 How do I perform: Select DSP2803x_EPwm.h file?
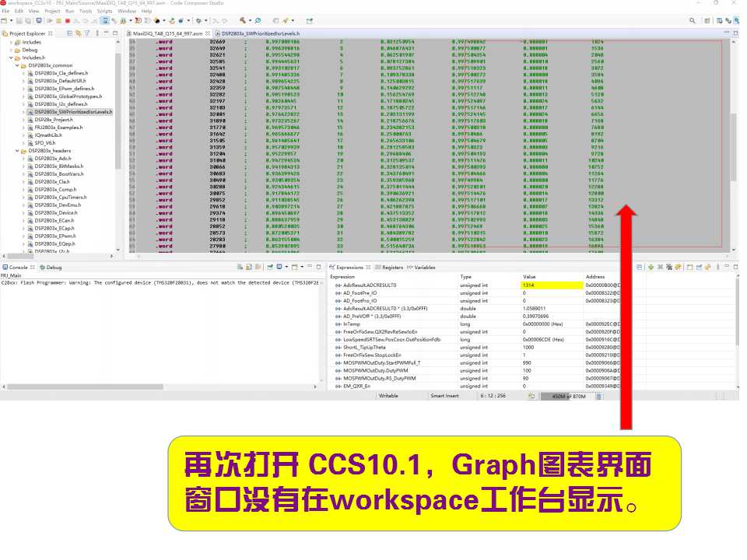(x=54, y=236)
